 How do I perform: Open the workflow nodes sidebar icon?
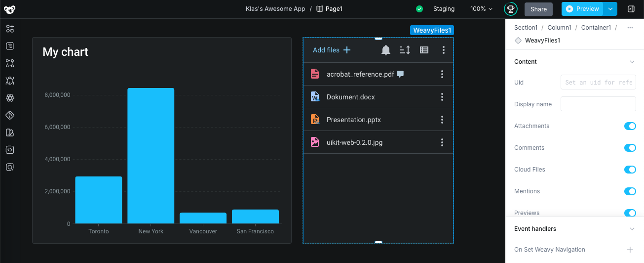coord(10,63)
